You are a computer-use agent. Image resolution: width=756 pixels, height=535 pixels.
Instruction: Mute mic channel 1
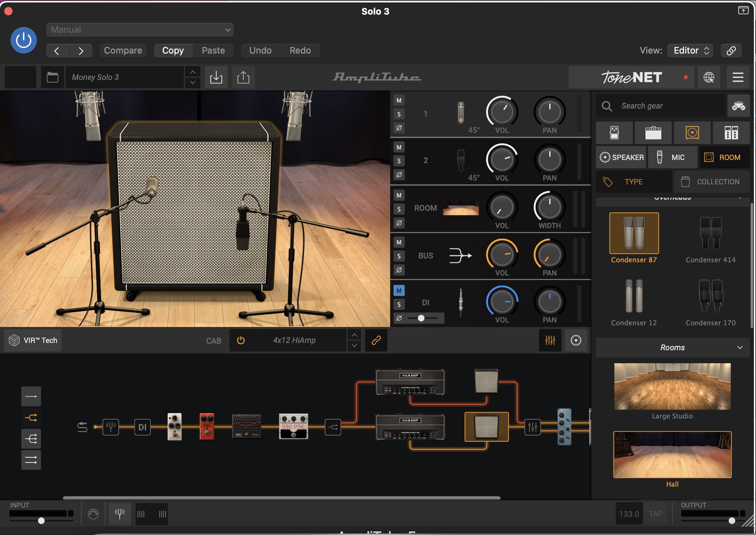399,101
